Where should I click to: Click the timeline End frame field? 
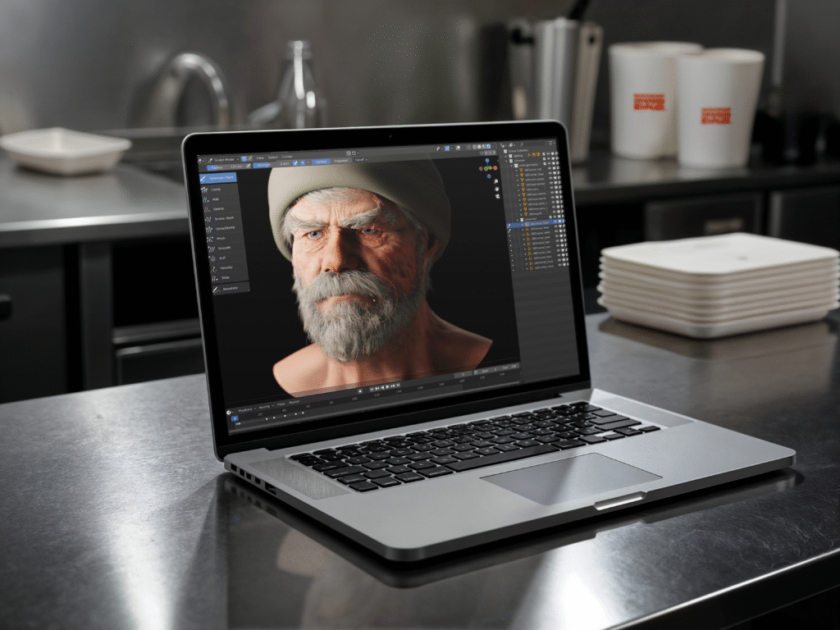[x=509, y=367]
